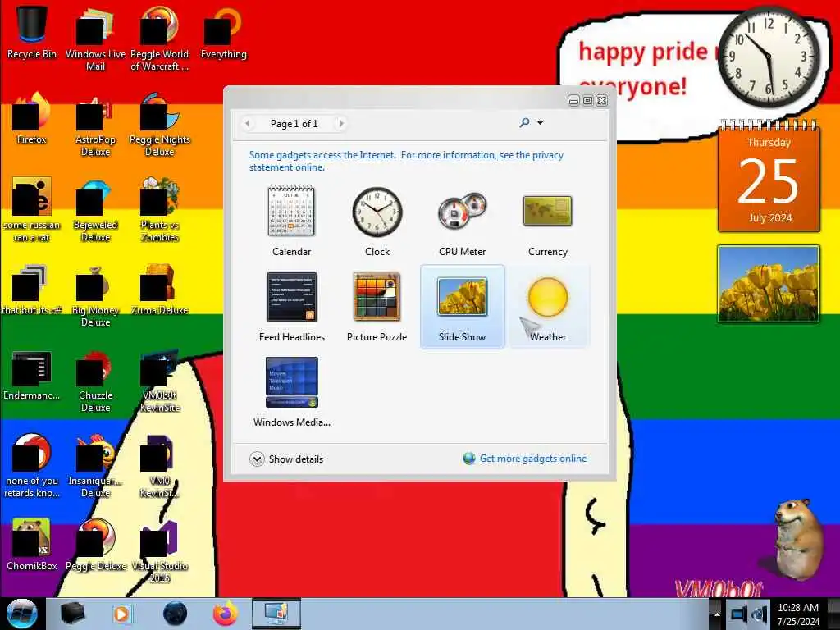Open the privacy statement online link
Image resolution: width=840 pixels, height=630 pixels.
[x=406, y=161]
